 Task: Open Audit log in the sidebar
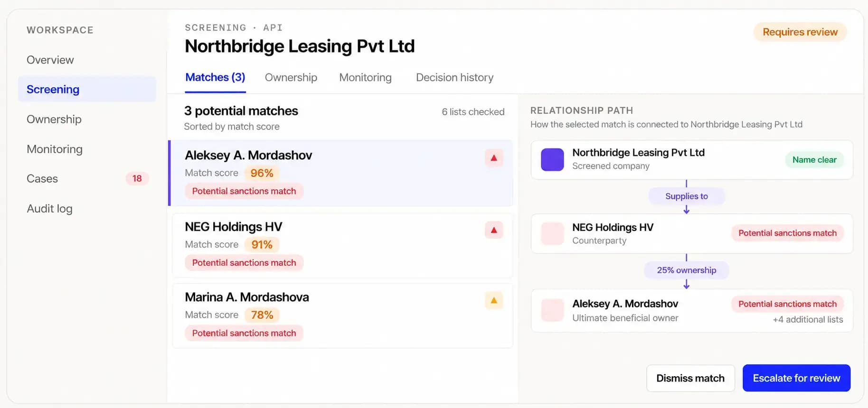(x=49, y=209)
